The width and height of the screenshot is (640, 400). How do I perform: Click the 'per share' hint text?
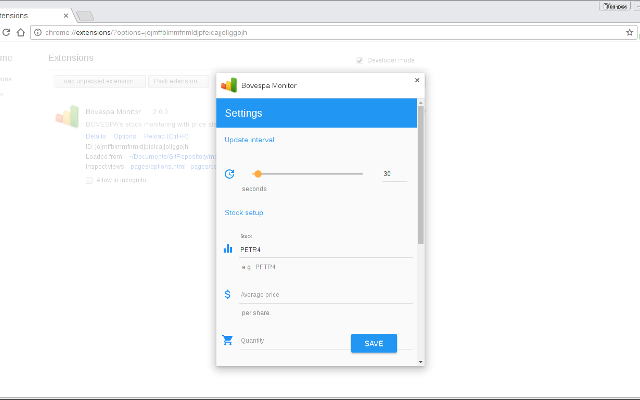(256, 313)
